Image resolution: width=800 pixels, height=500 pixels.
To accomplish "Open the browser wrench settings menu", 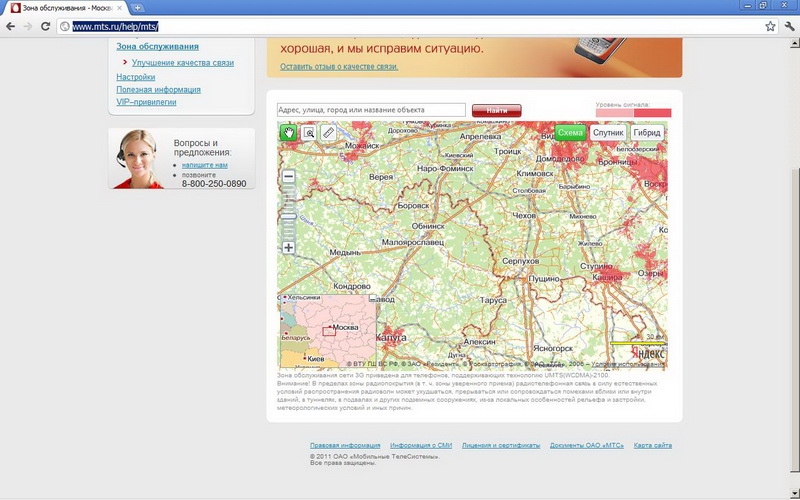I will tap(789, 26).
